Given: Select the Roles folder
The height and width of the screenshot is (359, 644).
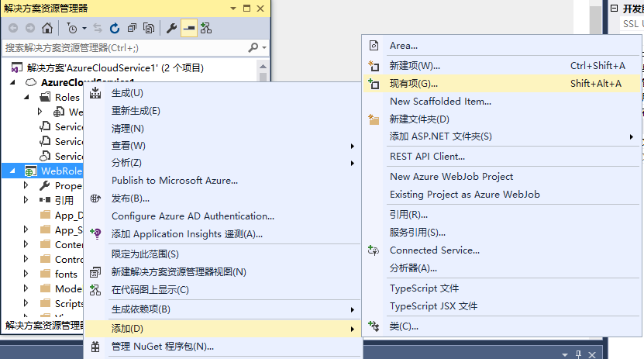Looking at the screenshot, I should (67, 97).
